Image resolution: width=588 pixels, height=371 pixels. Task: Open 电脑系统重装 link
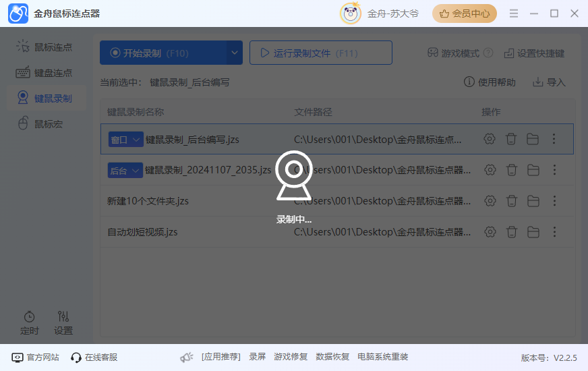[x=382, y=357]
